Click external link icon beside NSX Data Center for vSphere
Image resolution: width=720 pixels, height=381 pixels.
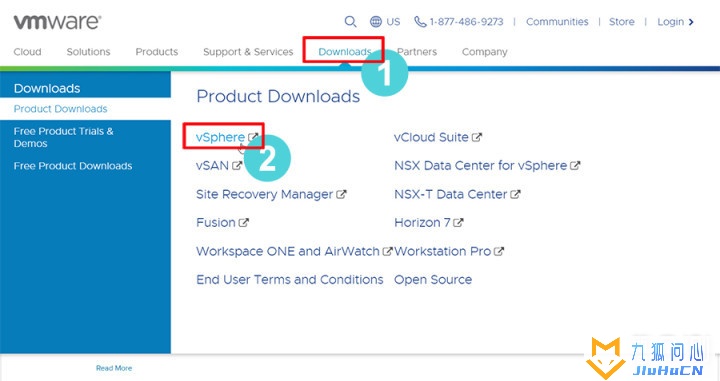(x=575, y=166)
